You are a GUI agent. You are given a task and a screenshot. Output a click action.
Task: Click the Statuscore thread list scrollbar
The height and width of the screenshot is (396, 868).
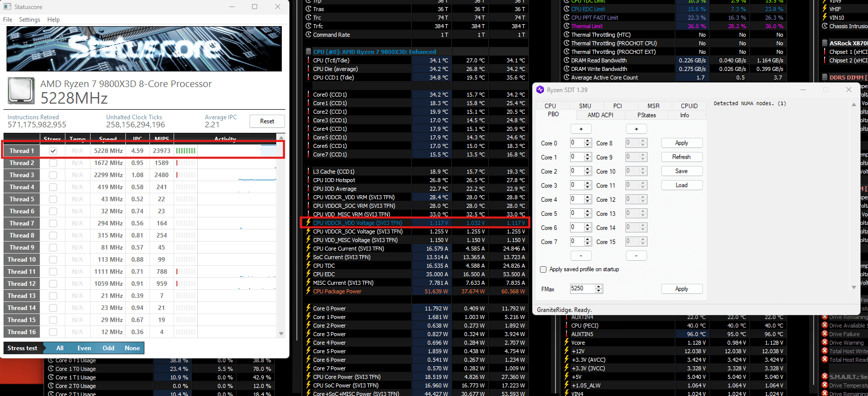[281, 235]
